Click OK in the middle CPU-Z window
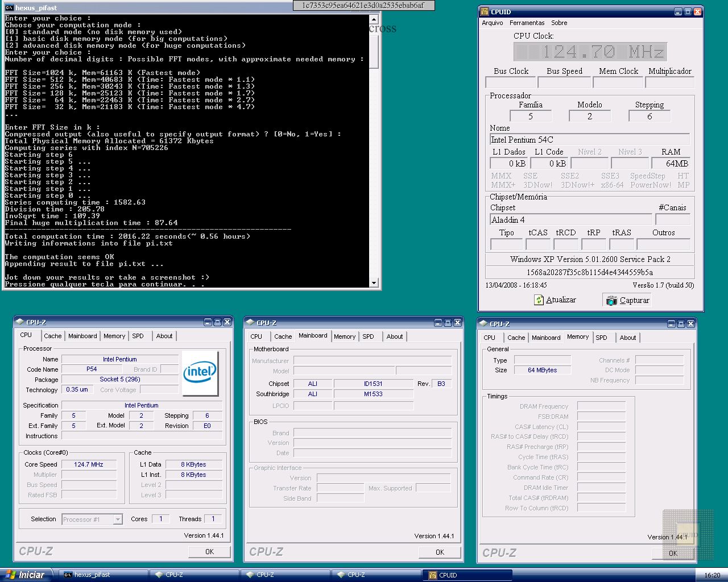728x582 pixels. (x=440, y=552)
